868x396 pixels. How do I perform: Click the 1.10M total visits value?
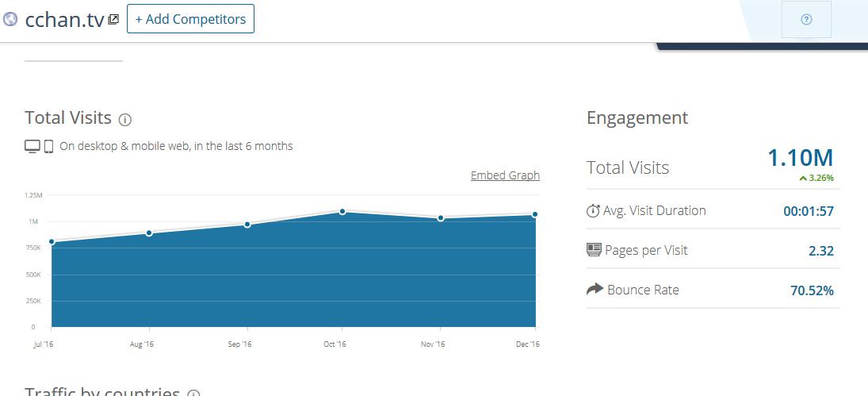coord(801,158)
